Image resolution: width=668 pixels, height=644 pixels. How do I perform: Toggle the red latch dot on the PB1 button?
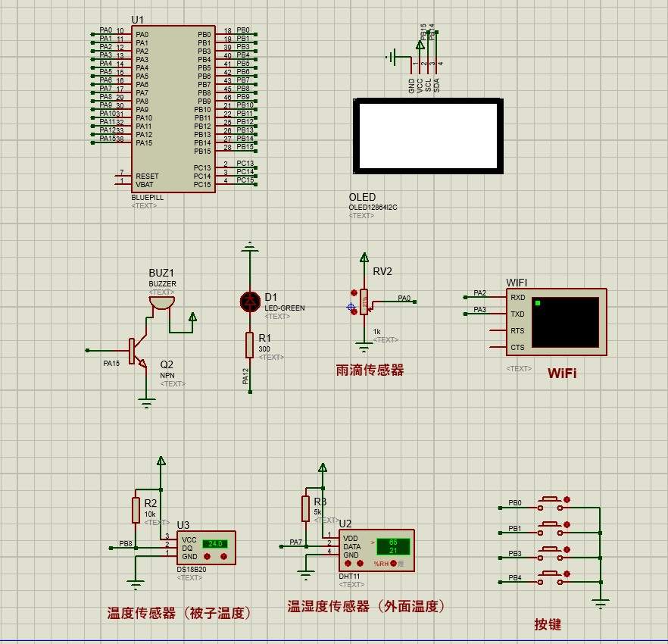click(567, 524)
